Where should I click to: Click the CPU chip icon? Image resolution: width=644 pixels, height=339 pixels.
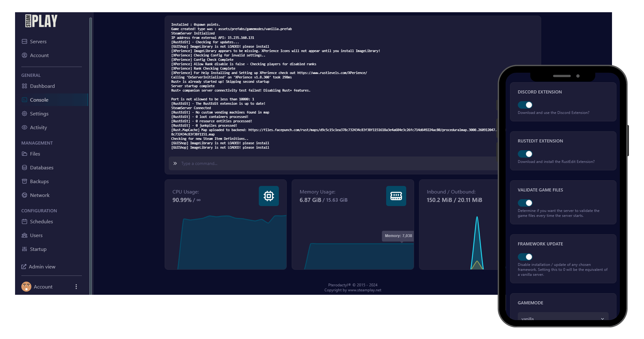pos(269,196)
